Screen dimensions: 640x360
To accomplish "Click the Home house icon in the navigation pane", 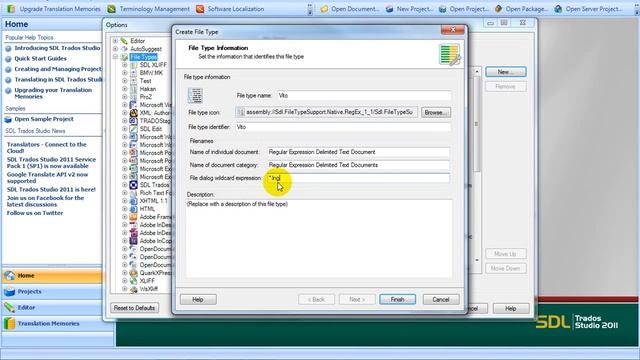I will click(9, 276).
